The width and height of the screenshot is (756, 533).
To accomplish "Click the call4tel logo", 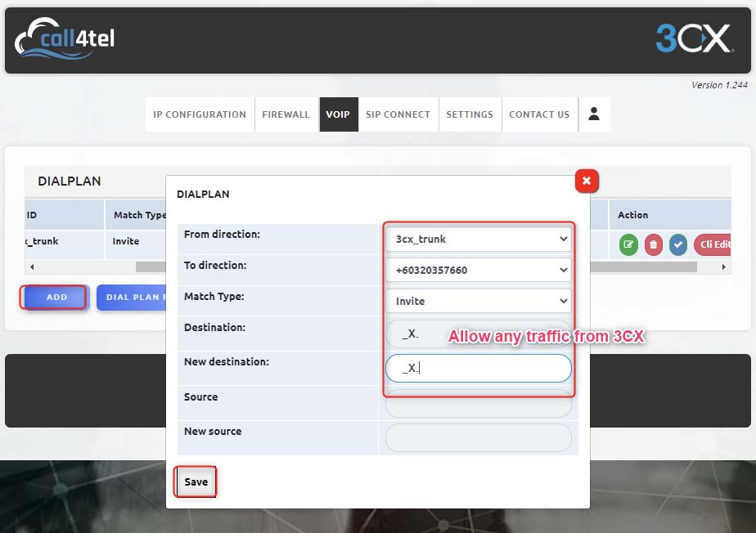I will (x=65, y=38).
